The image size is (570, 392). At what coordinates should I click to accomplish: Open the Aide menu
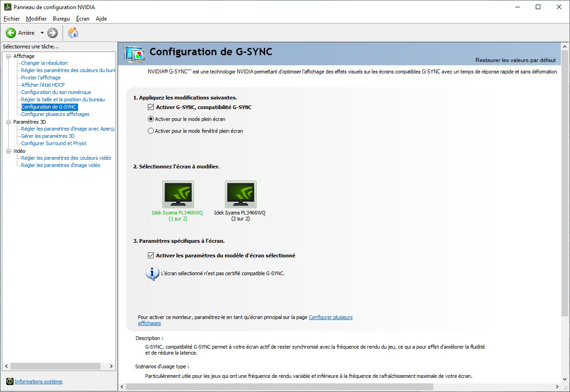tap(101, 19)
